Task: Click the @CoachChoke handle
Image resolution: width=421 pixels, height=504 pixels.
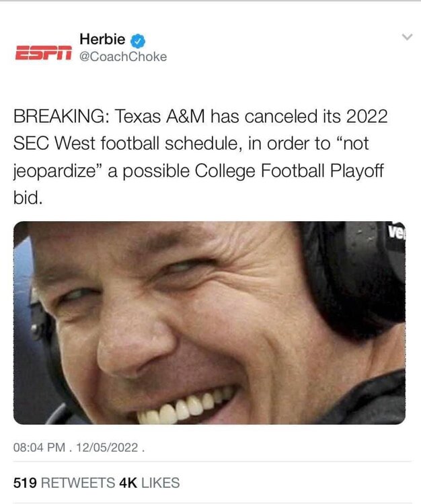Action: 123,57
